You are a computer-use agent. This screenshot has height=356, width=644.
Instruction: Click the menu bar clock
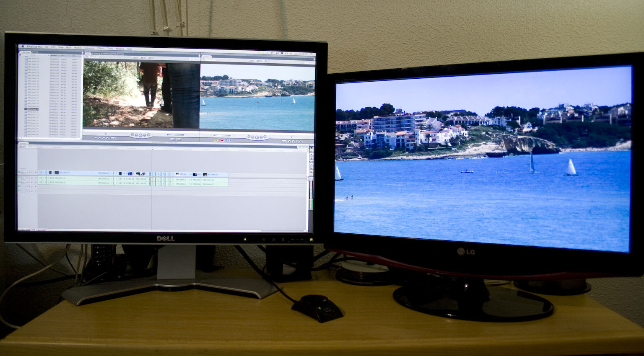301,54
